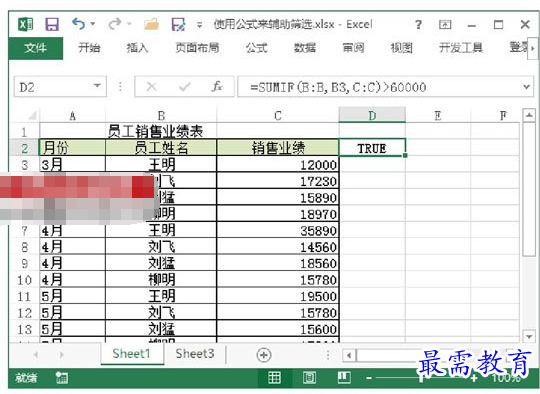
Task: Switch to the 页面布局 ribbon tab
Action: point(197,48)
